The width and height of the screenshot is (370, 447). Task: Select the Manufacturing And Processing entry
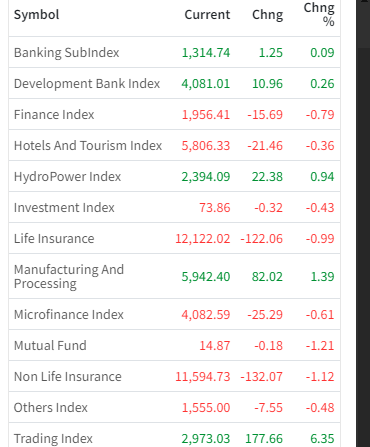point(69,276)
